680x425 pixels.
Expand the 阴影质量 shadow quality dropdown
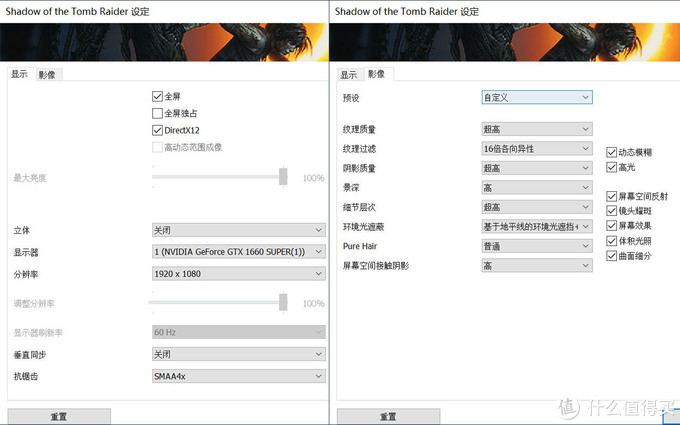[x=537, y=168]
